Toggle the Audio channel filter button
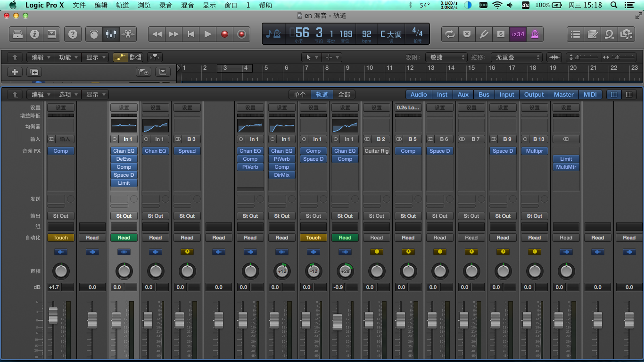The width and height of the screenshot is (644, 362). [x=419, y=94]
